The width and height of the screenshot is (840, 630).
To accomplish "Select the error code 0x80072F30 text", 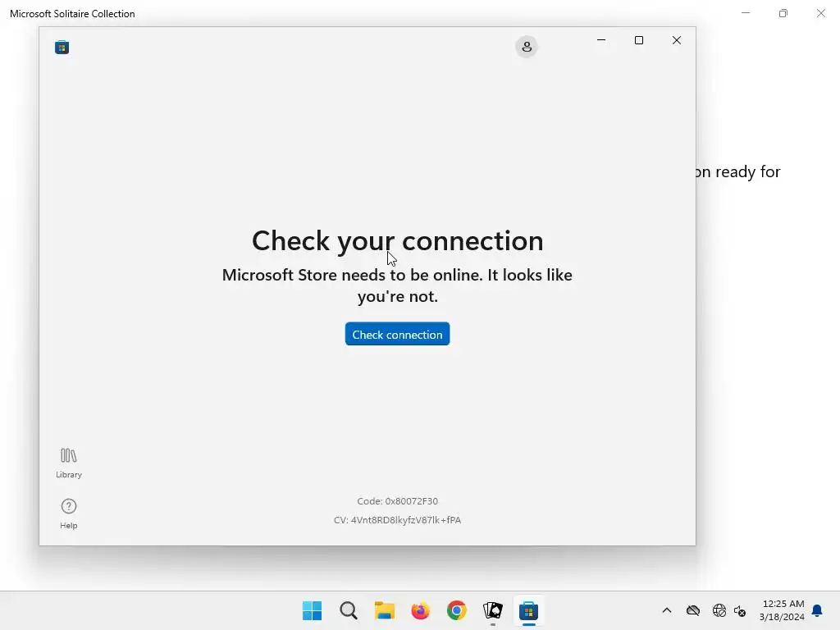I will [x=397, y=501].
